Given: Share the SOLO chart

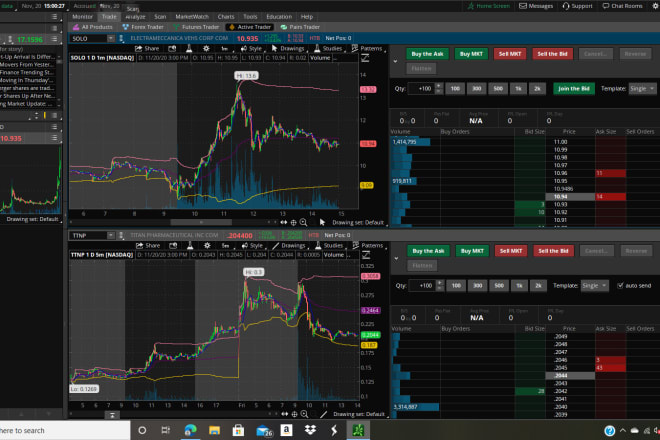Looking at the screenshot, I should click(147, 48).
